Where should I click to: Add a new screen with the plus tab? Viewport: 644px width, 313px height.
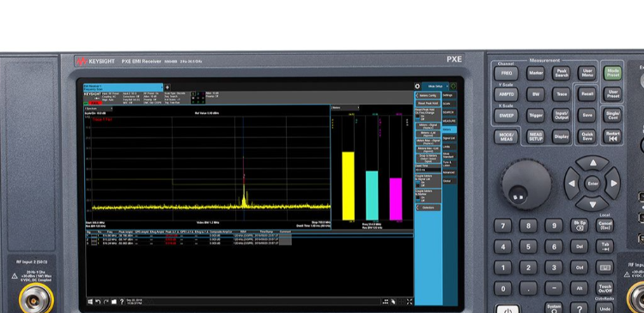click(x=167, y=87)
